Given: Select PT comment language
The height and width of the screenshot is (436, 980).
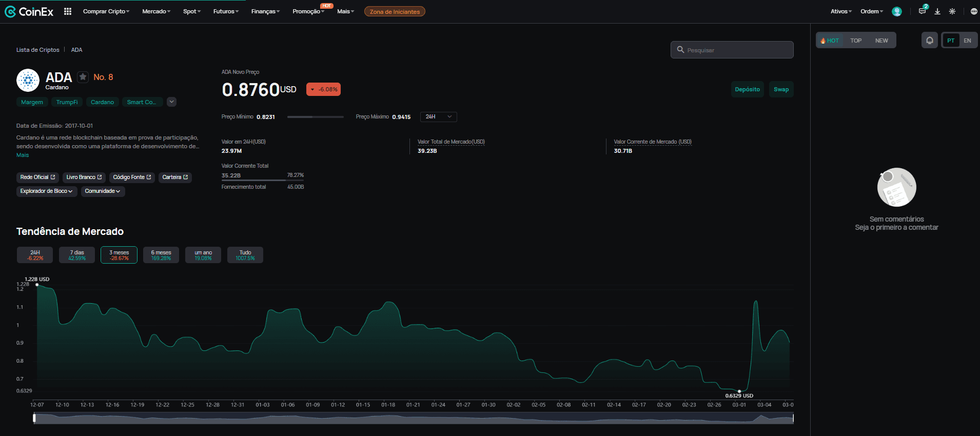Looking at the screenshot, I should coord(951,41).
